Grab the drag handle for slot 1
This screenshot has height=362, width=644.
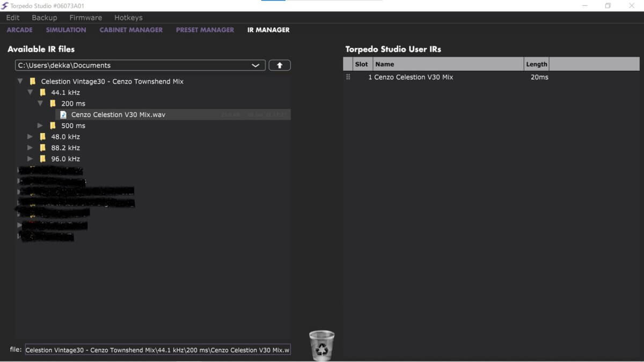348,77
